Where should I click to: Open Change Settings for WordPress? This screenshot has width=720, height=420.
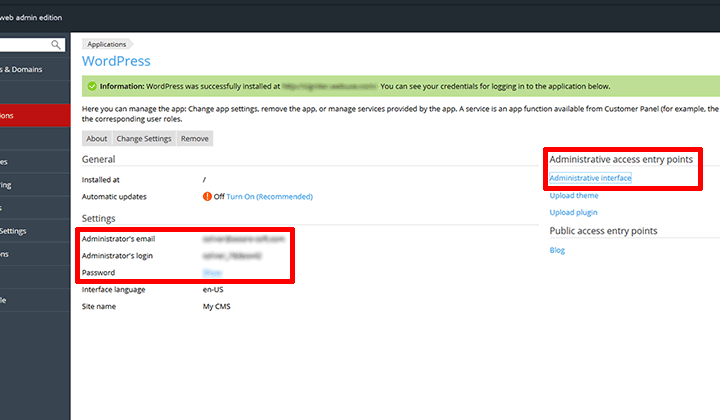(x=144, y=139)
